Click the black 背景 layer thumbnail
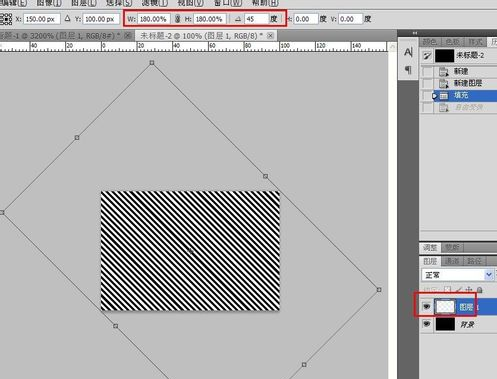 click(x=445, y=324)
